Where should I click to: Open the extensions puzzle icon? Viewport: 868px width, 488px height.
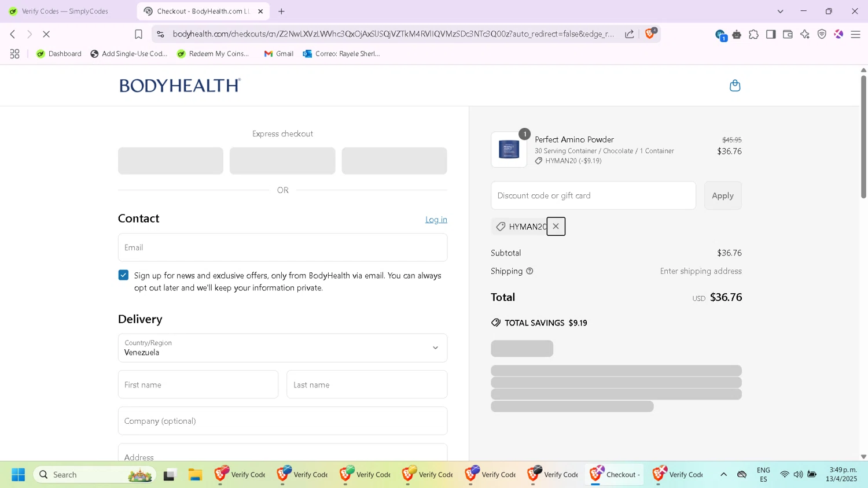point(753,35)
